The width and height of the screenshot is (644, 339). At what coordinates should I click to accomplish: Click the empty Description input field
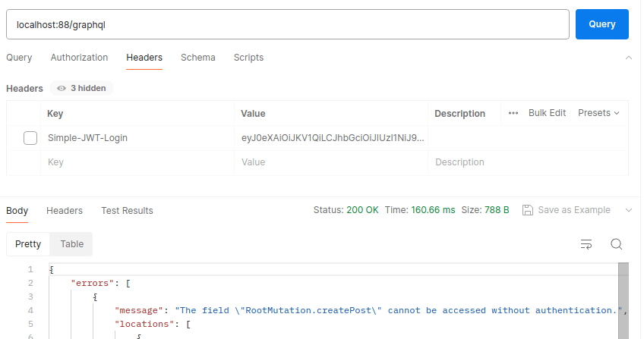[x=528, y=162]
